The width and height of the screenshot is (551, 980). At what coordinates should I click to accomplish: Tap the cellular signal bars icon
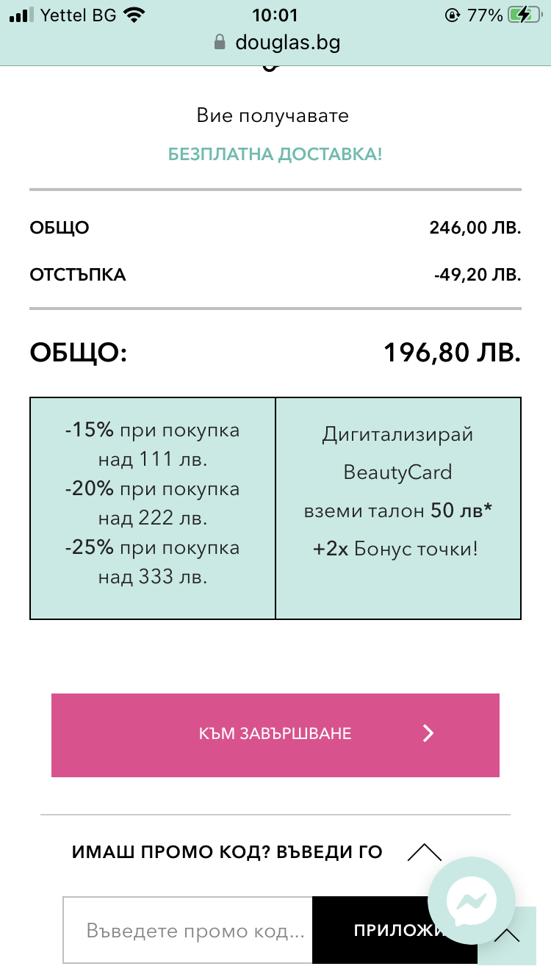point(22,15)
